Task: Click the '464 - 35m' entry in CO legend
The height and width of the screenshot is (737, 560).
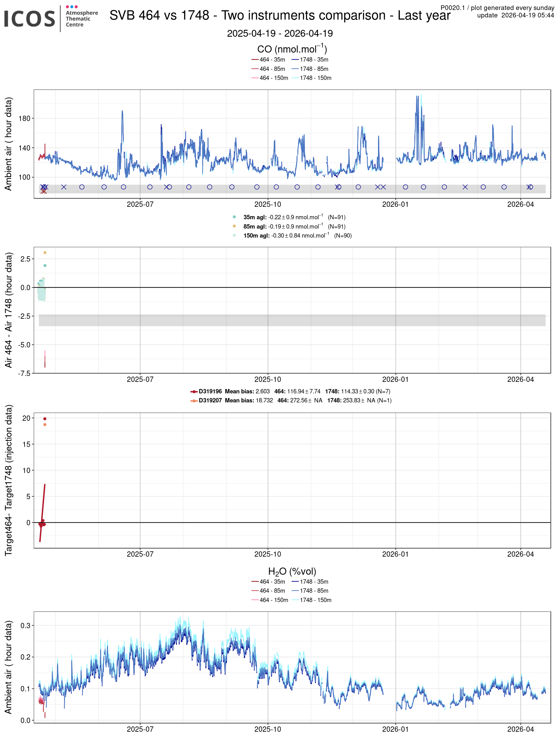Action: click(268, 60)
